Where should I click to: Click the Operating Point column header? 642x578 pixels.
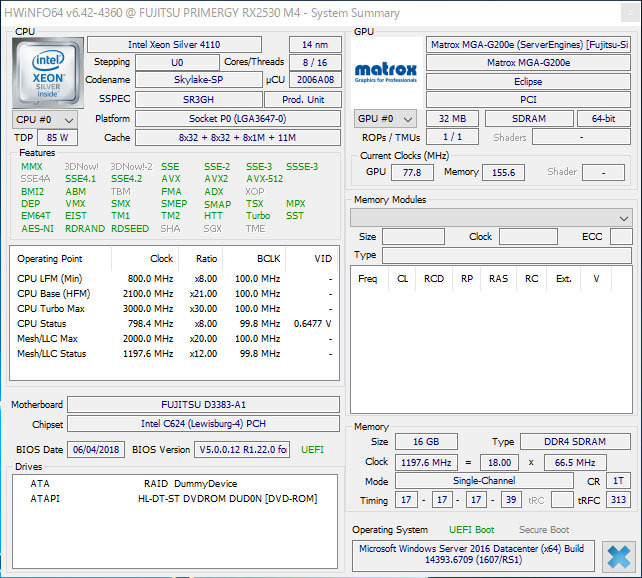[x=60, y=259]
